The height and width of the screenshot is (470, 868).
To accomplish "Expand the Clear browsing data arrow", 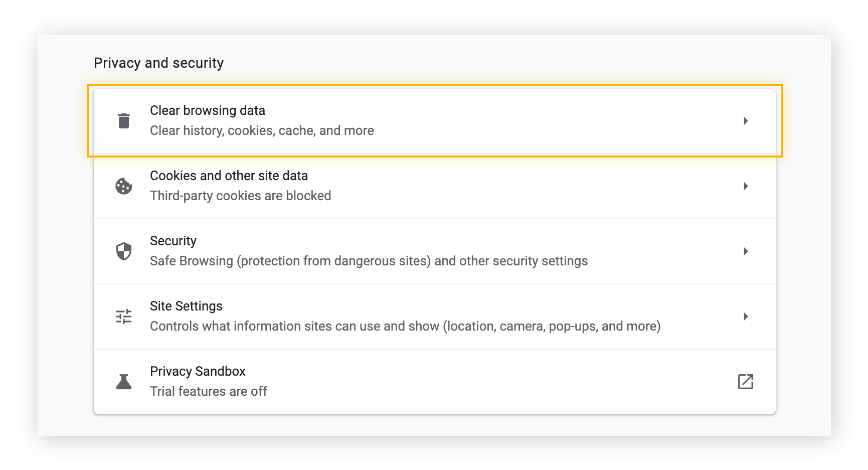I will 746,121.
